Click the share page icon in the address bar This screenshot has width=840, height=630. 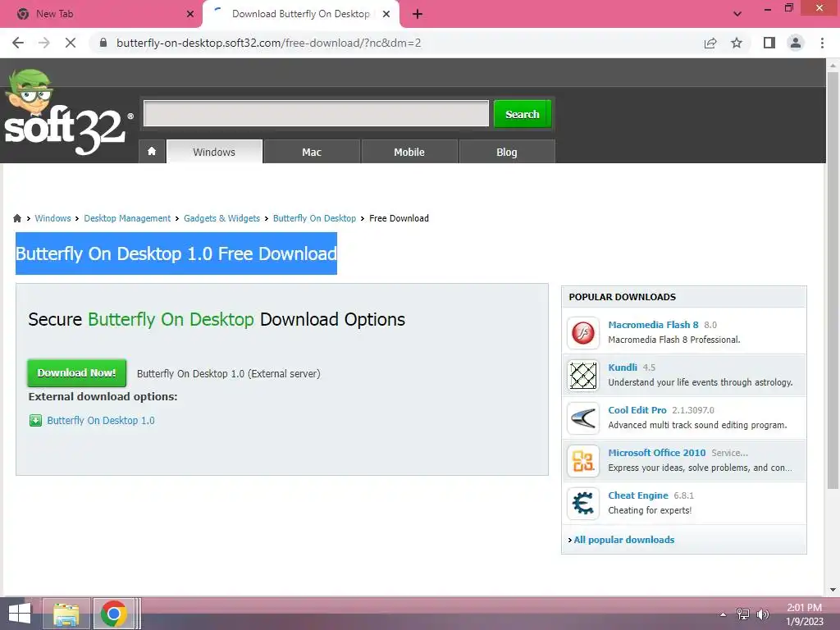710,43
